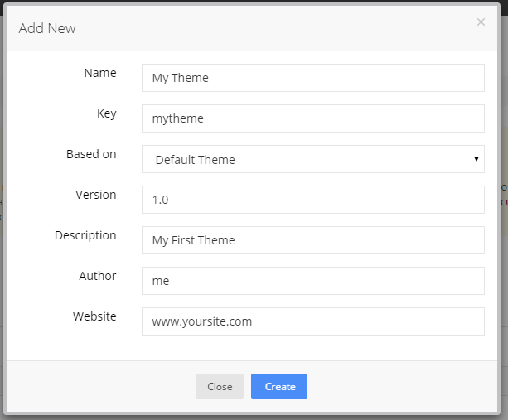Viewport: 508px width, 420px height.
Task: Dismiss dialog with the X icon
Action: click(x=481, y=22)
